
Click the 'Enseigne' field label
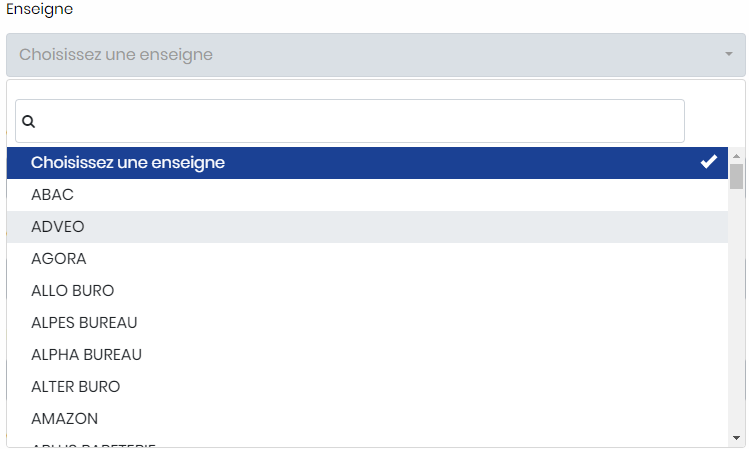[x=40, y=10]
